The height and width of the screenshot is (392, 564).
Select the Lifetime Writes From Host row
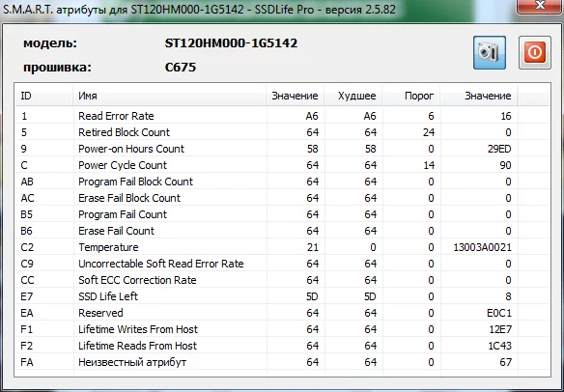click(x=282, y=329)
